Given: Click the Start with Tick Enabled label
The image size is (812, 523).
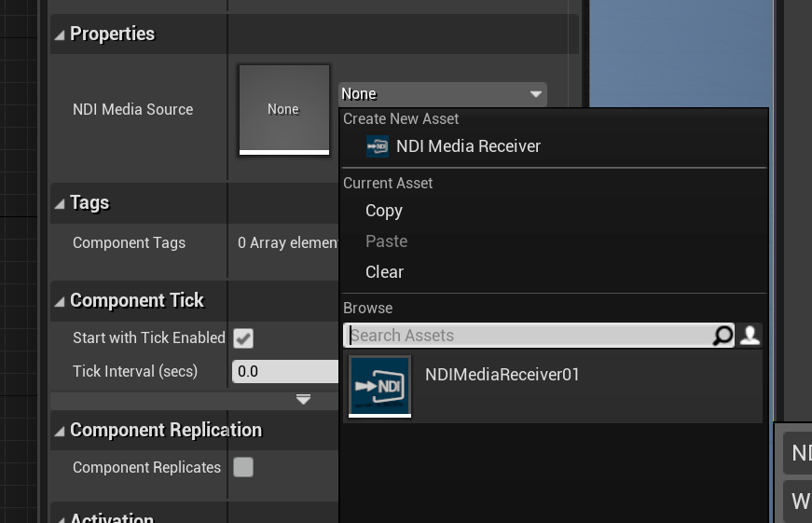Looking at the screenshot, I should pos(148,337).
